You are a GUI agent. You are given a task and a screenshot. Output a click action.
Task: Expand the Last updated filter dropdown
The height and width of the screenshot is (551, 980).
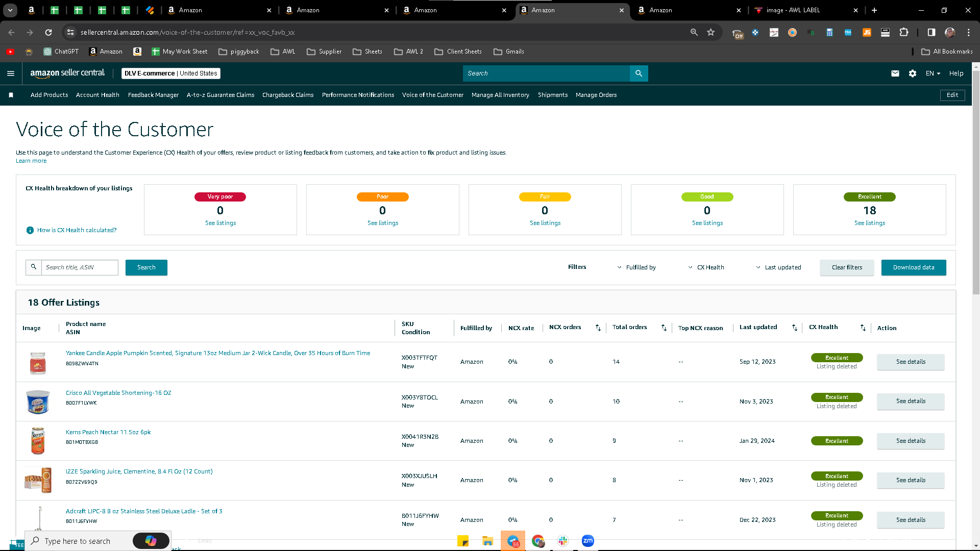coord(778,267)
